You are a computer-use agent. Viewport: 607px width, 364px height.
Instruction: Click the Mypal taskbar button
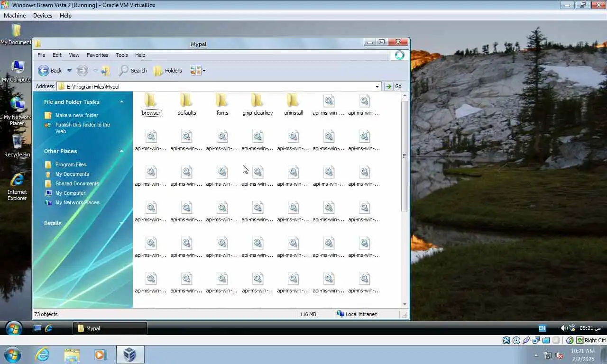click(x=110, y=328)
